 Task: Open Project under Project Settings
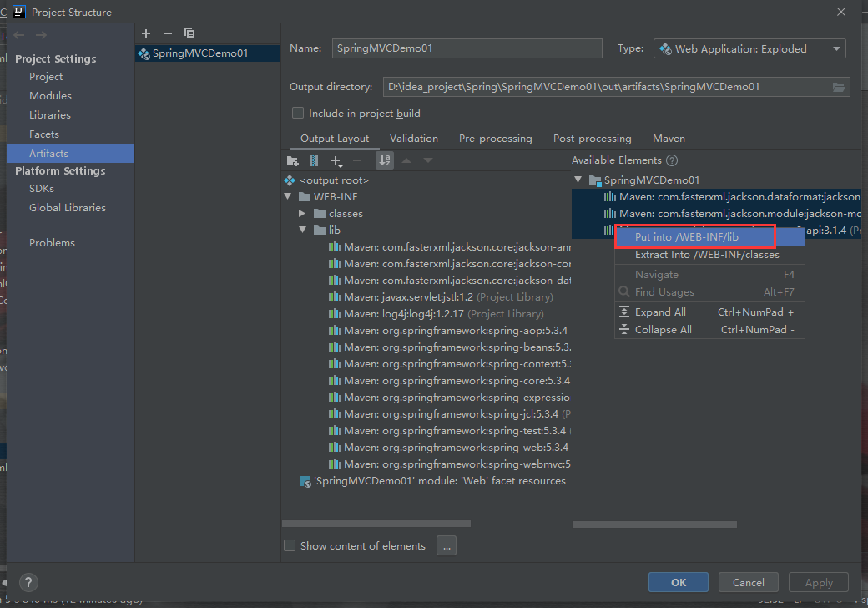[x=46, y=77]
